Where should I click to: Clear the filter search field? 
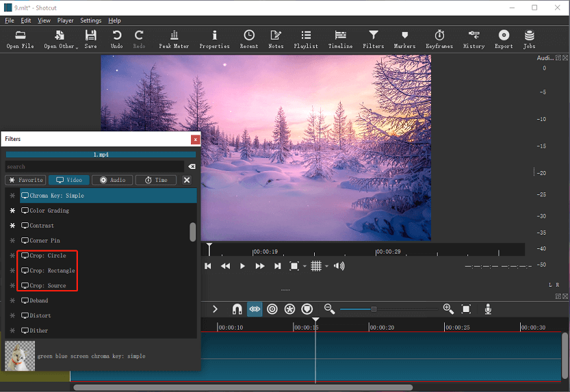tap(192, 166)
